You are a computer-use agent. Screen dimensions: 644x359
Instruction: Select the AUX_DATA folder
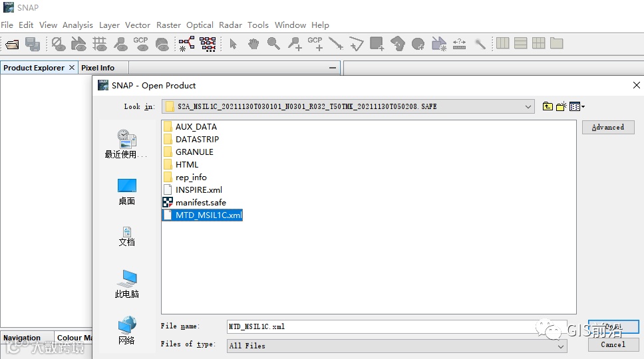pyautogui.click(x=190, y=127)
